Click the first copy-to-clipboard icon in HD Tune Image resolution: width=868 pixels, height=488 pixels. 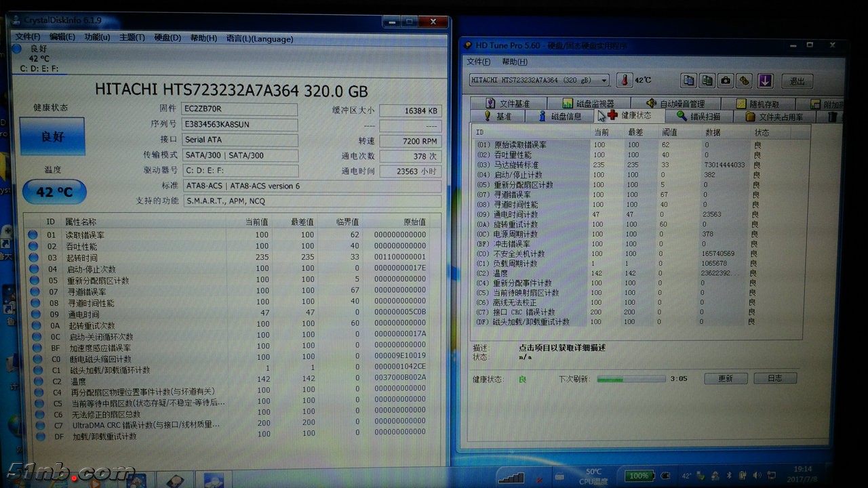689,81
